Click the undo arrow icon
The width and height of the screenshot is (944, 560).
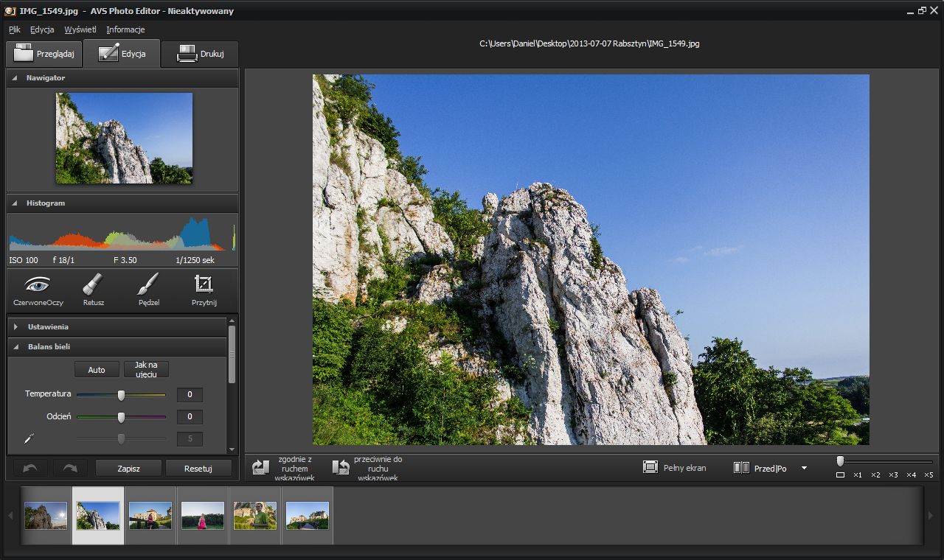(x=27, y=467)
